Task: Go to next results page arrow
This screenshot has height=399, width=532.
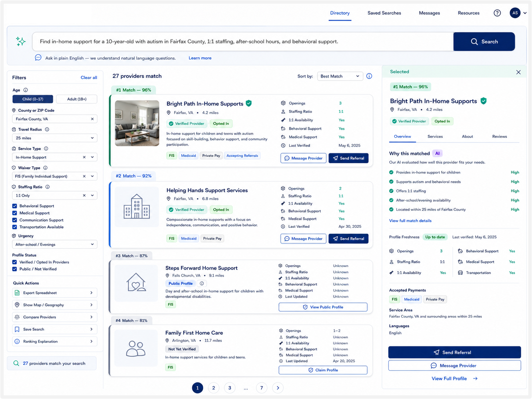Action: [278, 388]
